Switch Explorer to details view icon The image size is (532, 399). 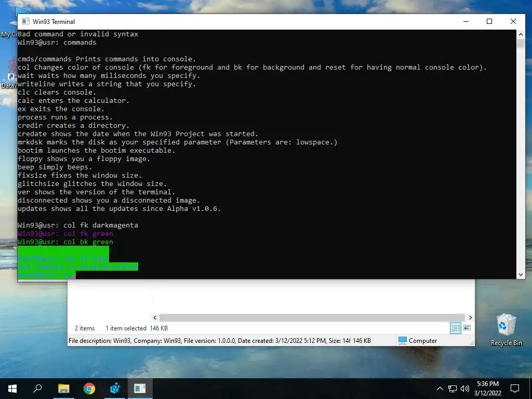[456, 328]
